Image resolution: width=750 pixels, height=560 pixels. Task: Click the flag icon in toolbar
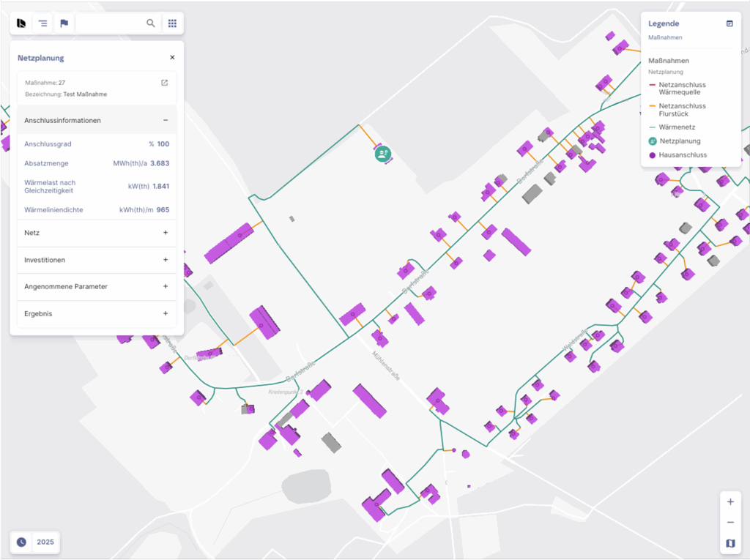point(64,23)
